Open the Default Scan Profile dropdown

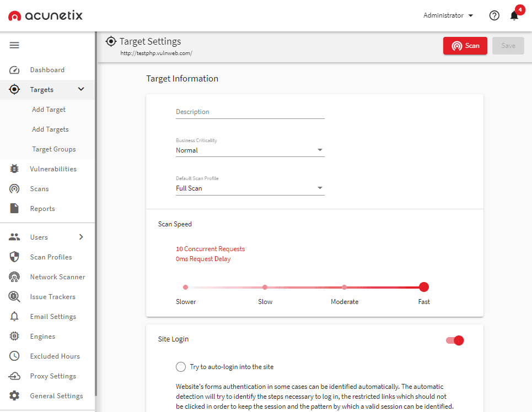250,188
